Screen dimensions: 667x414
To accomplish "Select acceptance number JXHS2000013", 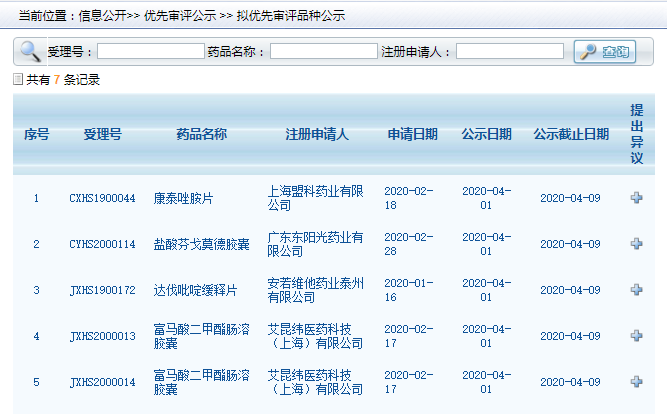I will pos(103,336).
